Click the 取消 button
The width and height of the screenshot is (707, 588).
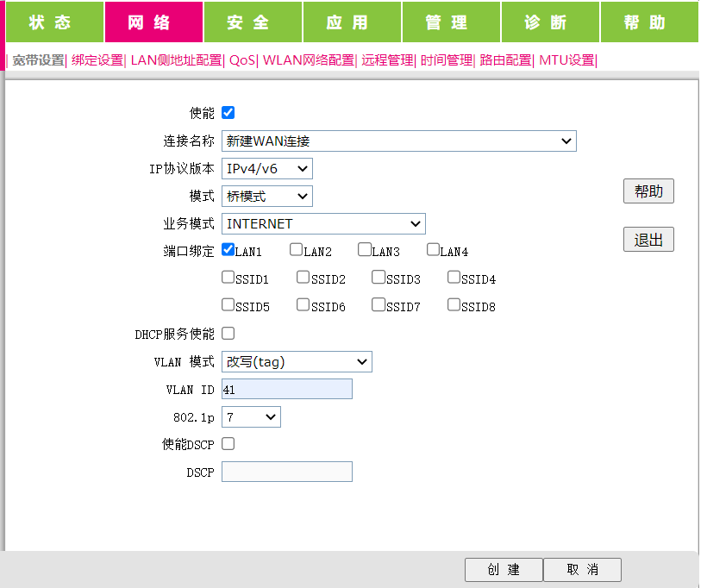tap(583, 570)
